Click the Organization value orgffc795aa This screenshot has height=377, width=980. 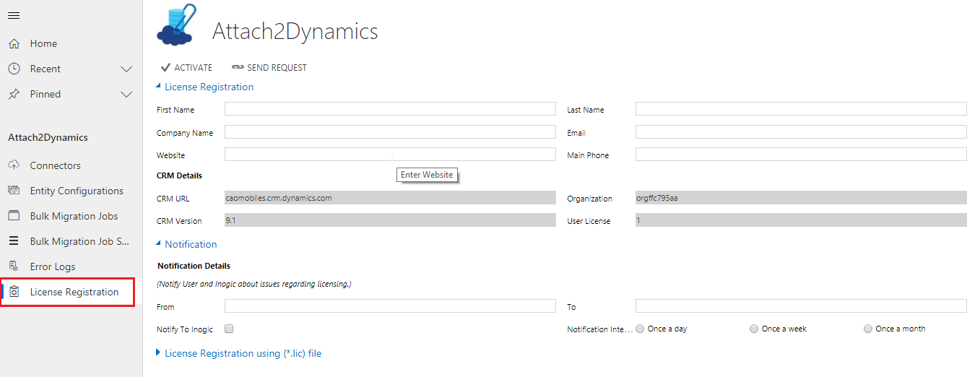[801, 198]
